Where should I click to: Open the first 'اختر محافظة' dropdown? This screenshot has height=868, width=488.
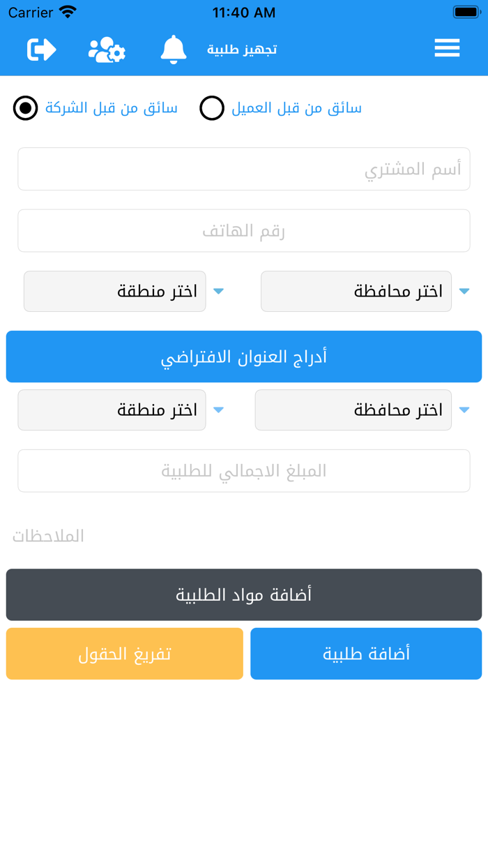pyautogui.click(x=356, y=292)
